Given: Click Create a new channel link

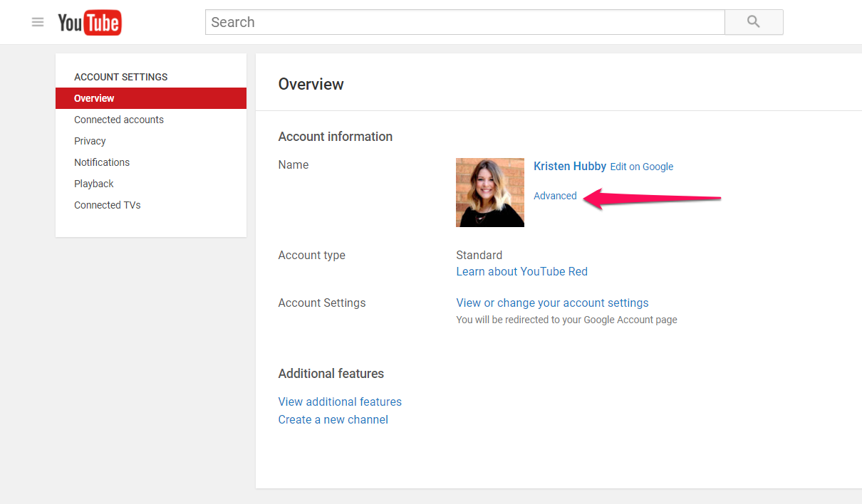Looking at the screenshot, I should (x=333, y=419).
